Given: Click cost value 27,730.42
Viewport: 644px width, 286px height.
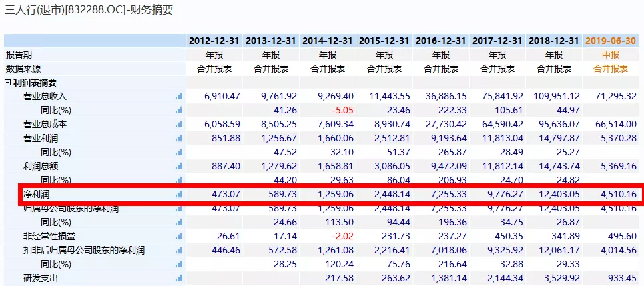Looking at the screenshot, I should click(446, 125).
